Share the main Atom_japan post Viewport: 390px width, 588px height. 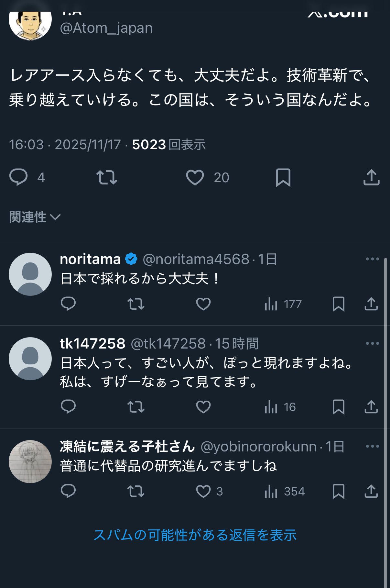(371, 177)
